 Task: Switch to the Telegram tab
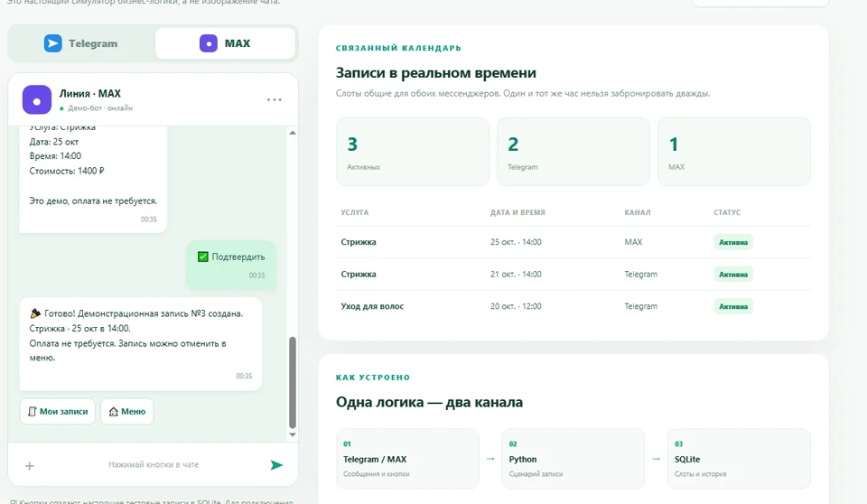81,43
